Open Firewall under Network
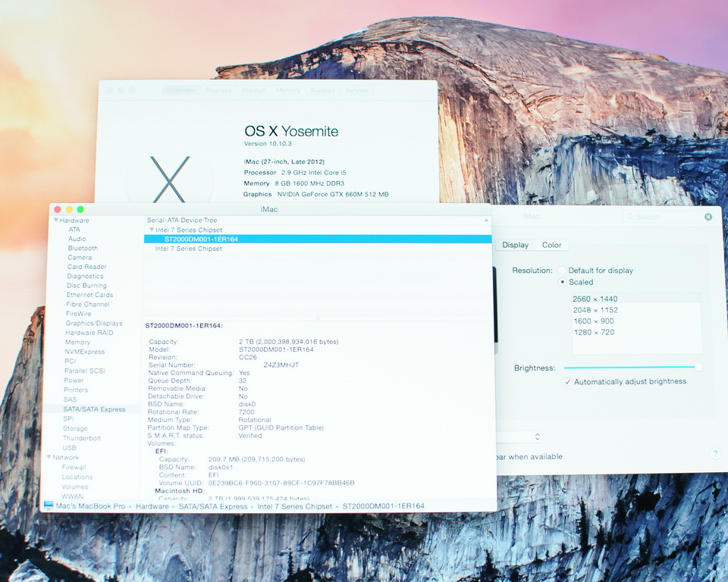Viewport: 728px width, 582px height. (74, 468)
